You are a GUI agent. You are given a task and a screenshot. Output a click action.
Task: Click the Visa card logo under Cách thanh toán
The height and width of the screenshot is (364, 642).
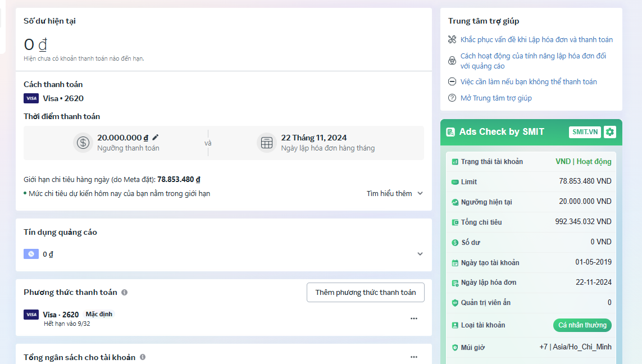tap(31, 98)
